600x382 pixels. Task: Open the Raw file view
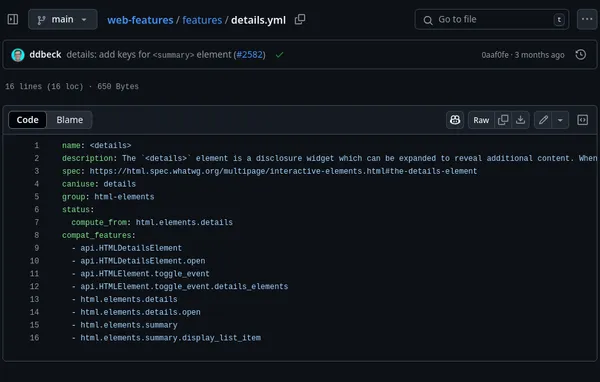pyautogui.click(x=481, y=120)
